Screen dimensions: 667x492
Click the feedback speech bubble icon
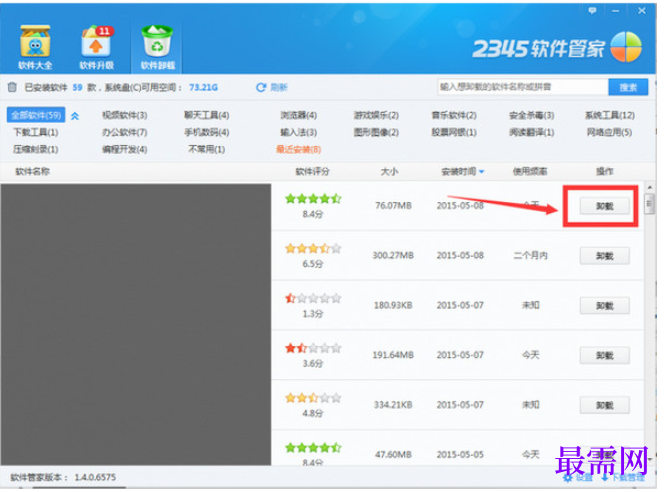592,11
